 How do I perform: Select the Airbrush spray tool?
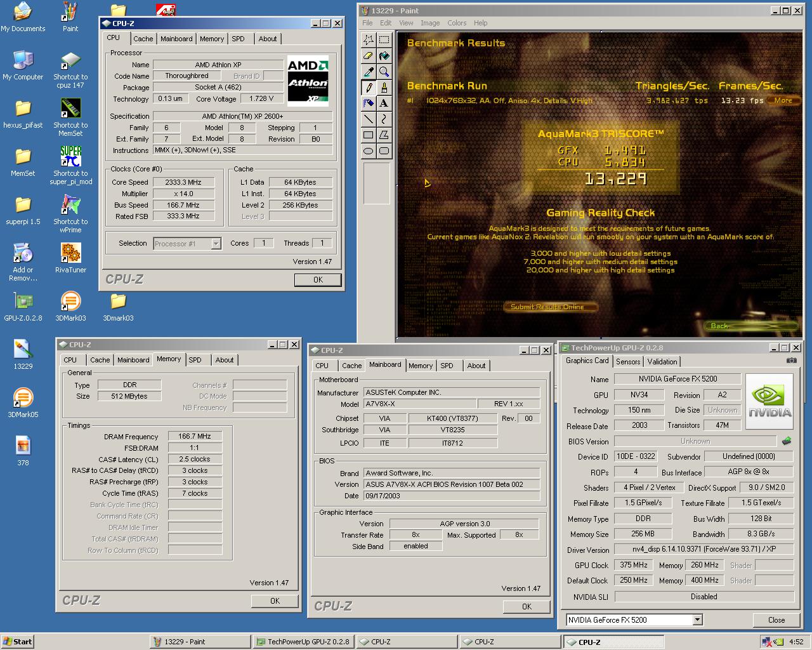[x=368, y=103]
